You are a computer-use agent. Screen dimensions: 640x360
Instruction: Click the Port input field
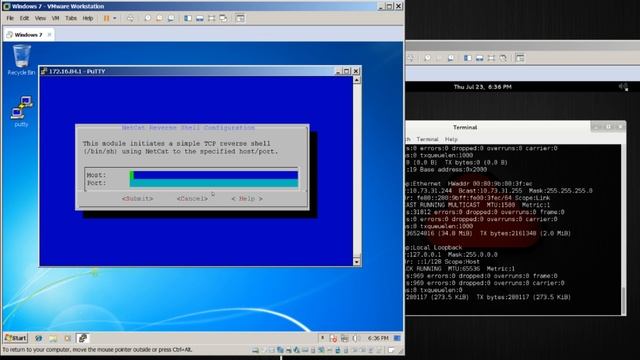[x=214, y=183]
